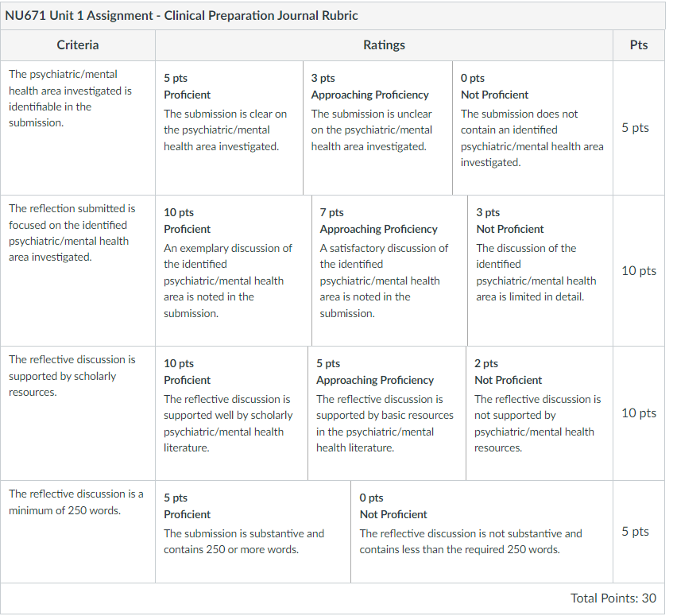Click the Pts column header
Screen dimensions: 673x616
coord(639,45)
